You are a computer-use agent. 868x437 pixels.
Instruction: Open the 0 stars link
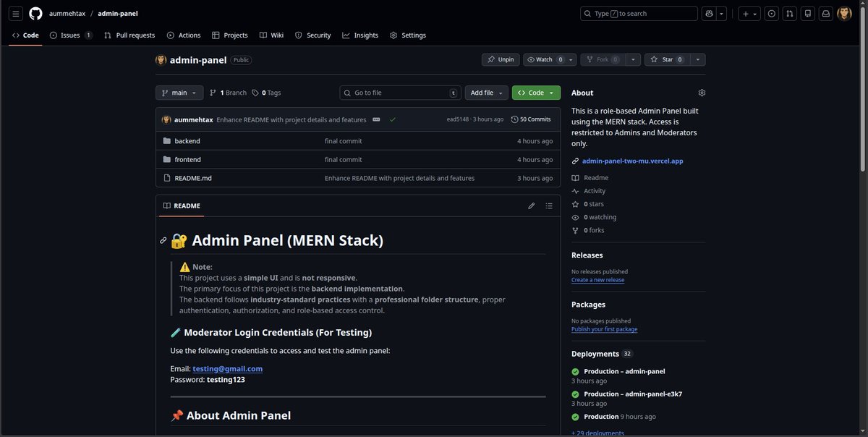point(587,204)
